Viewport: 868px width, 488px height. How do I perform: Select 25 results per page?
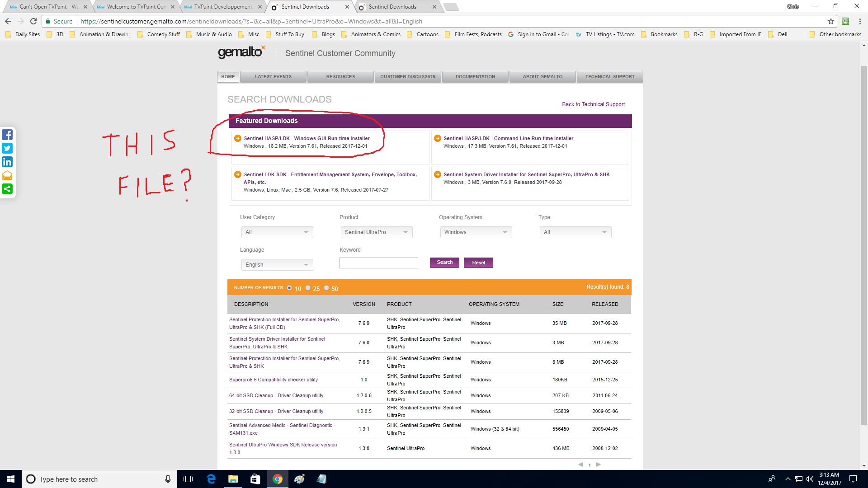[308, 288]
